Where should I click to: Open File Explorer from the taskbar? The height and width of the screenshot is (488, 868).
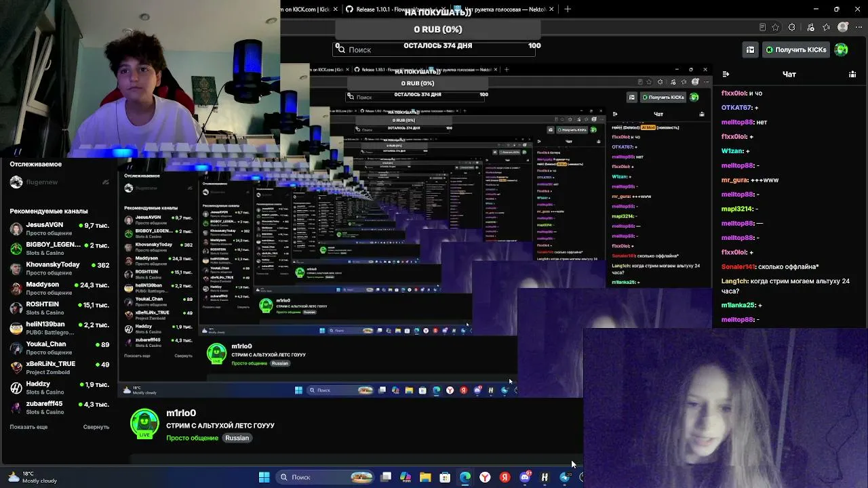pos(425,477)
